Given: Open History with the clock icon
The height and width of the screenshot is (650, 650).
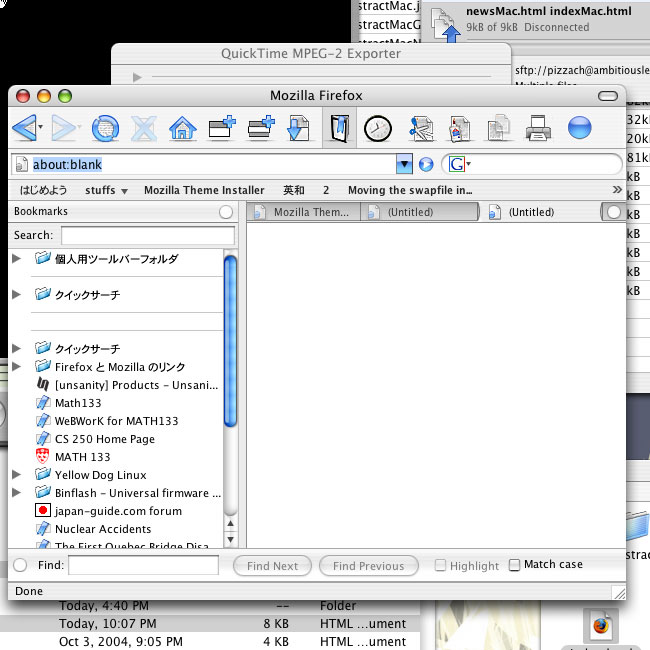Looking at the screenshot, I should pos(378,129).
